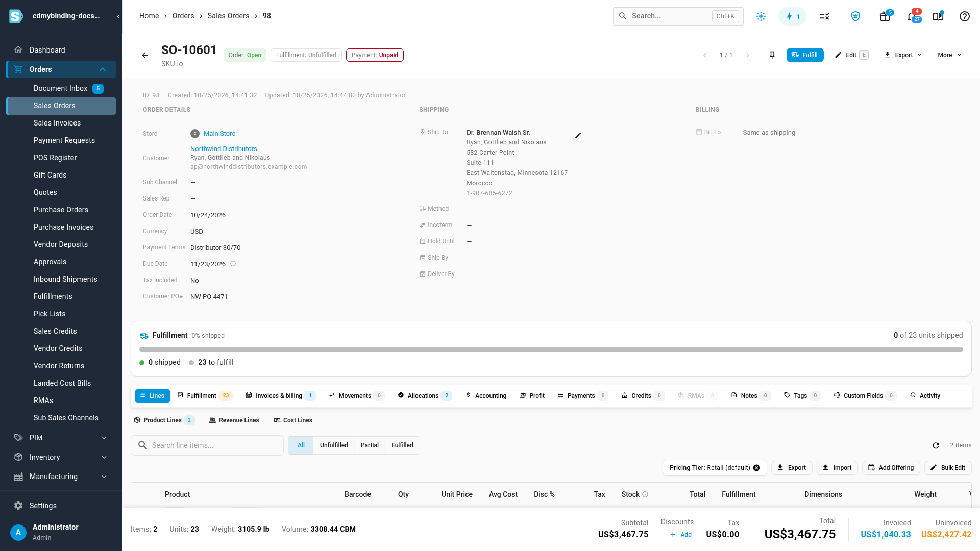Image resolution: width=980 pixels, height=551 pixels.
Task: Expand the Inventory sidebar section
Action: click(61, 457)
